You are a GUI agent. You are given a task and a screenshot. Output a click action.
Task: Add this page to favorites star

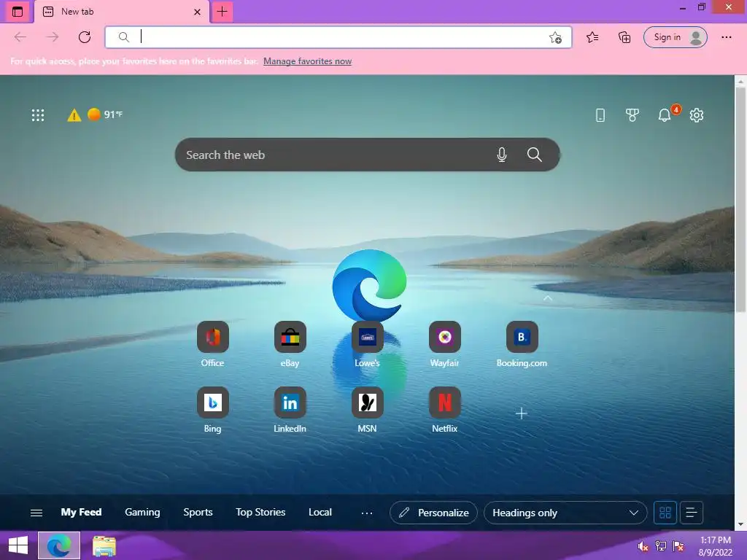[555, 38]
